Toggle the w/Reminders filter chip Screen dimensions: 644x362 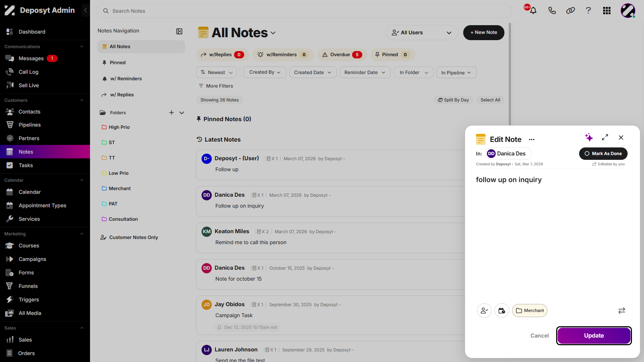[283, 55]
